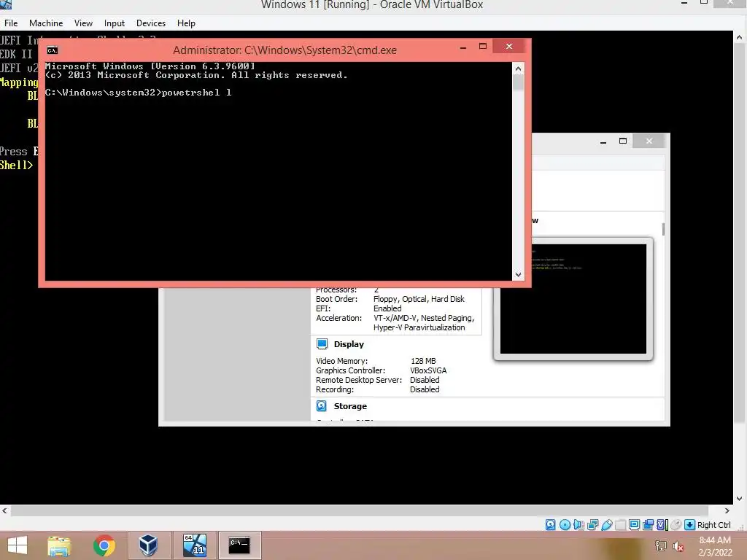The width and height of the screenshot is (747, 560).
Task: Open the Display settings heading
Action: [349, 344]
